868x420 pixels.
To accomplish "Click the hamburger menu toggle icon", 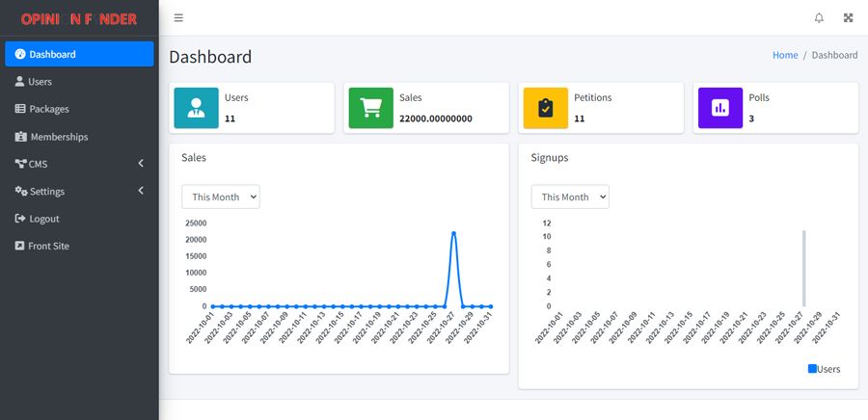I will (178, 17).
